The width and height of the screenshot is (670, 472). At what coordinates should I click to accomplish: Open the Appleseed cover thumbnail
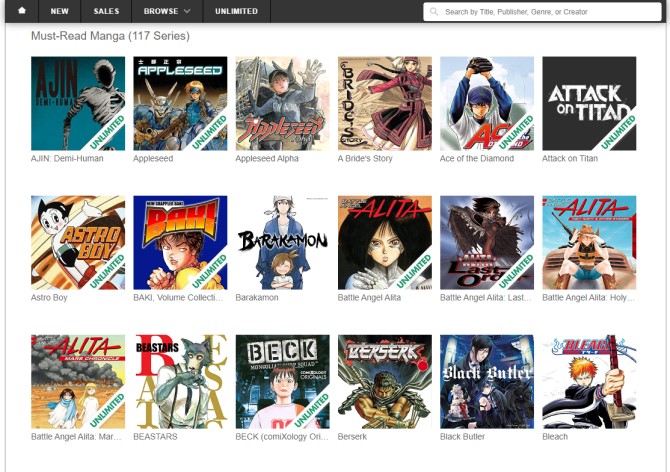pyautogui.click(x=180, y=103)
